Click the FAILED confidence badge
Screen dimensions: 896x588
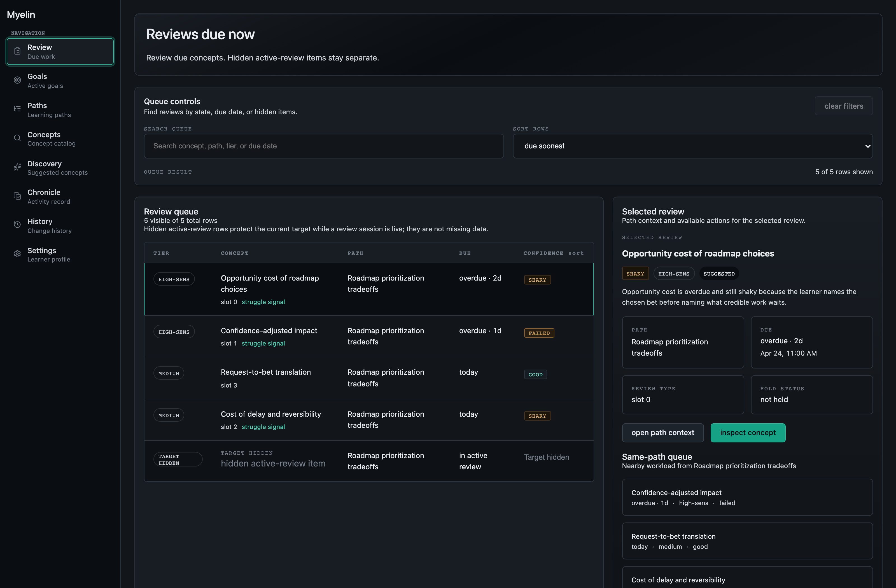click(x=539, y=333)
